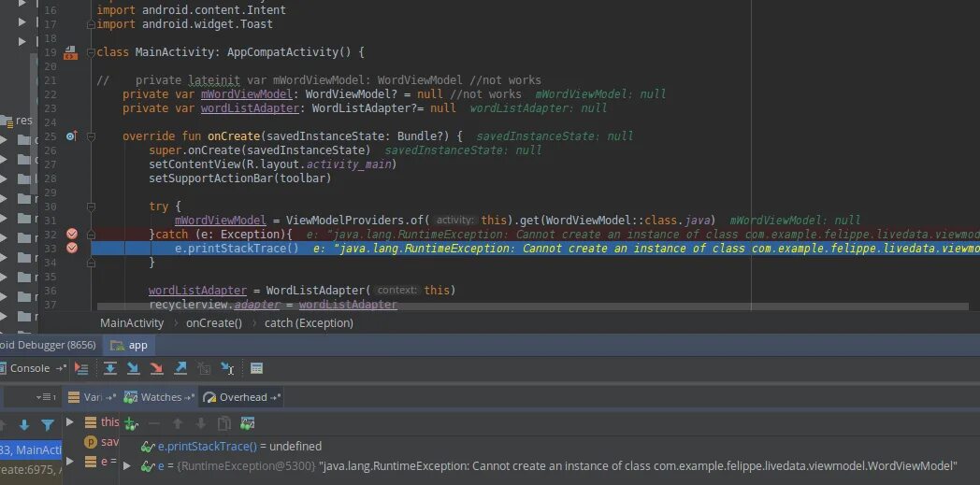Click the New Watch plus icon

(x=131, y=424)
